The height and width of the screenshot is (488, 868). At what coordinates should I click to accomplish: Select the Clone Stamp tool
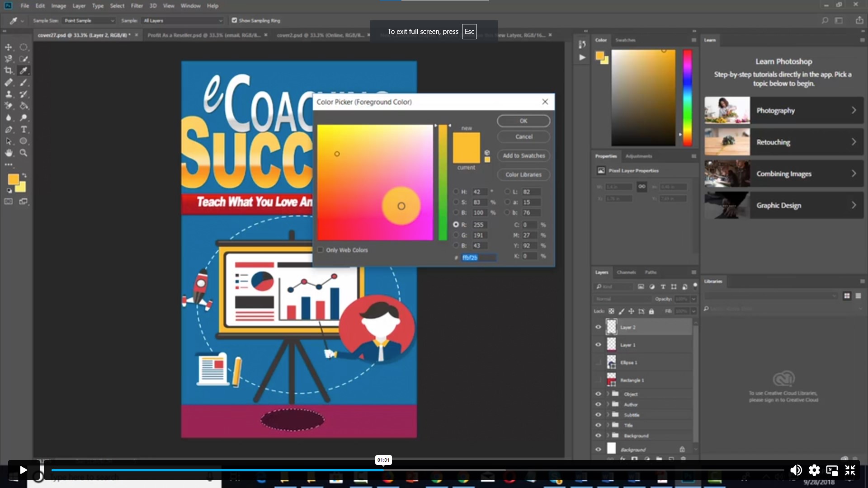[x=9, y=94]
